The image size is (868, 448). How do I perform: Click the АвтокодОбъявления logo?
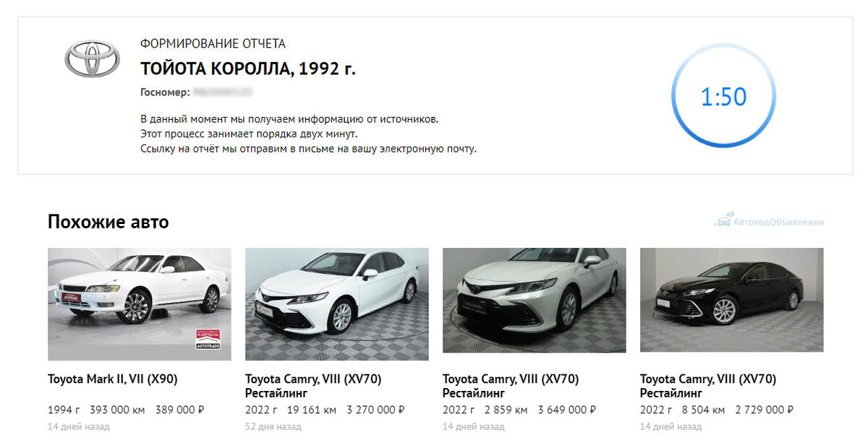pos(769,220)
